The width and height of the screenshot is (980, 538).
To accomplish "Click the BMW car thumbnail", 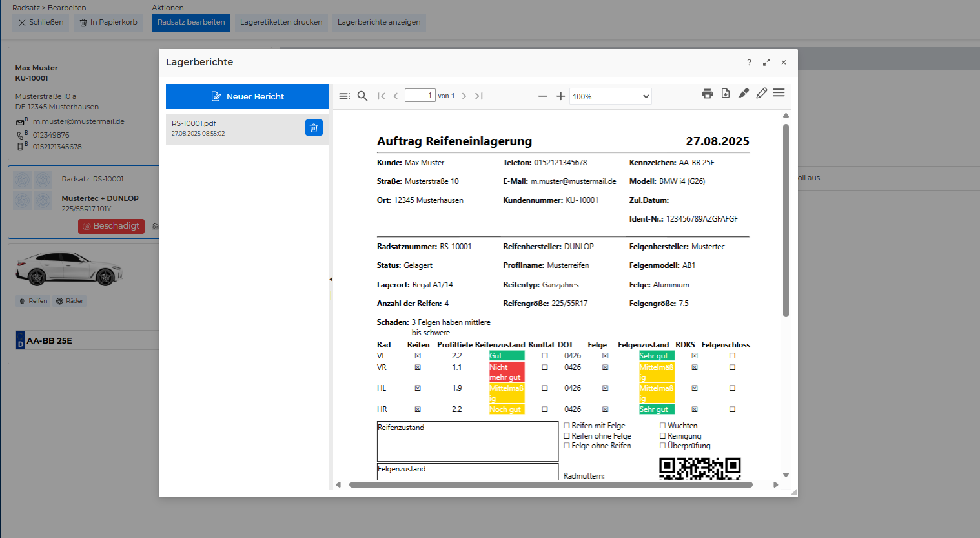I will point(69,269).
